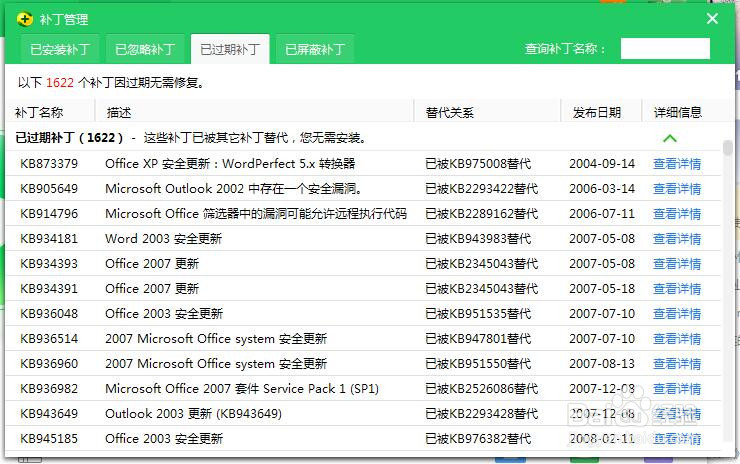Screen dimensions: 740x464
Task: Switch to the 已安装补丁 tab
Action: 59,49
